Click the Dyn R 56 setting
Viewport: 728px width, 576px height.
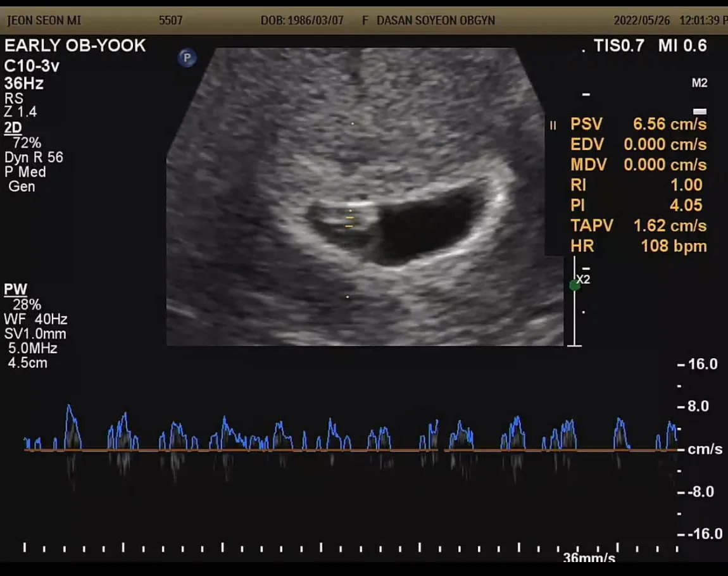(x=34, y=158)
